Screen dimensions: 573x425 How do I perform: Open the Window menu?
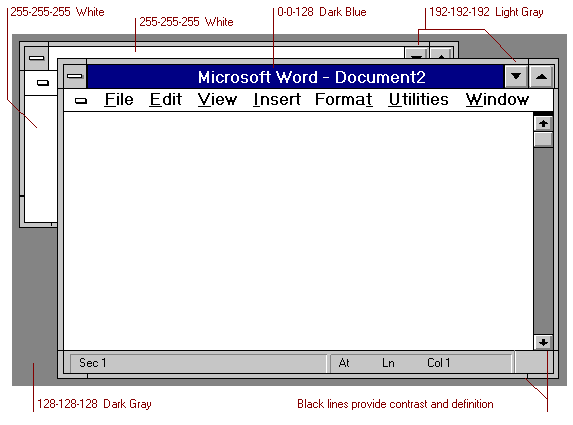point(497,99)
